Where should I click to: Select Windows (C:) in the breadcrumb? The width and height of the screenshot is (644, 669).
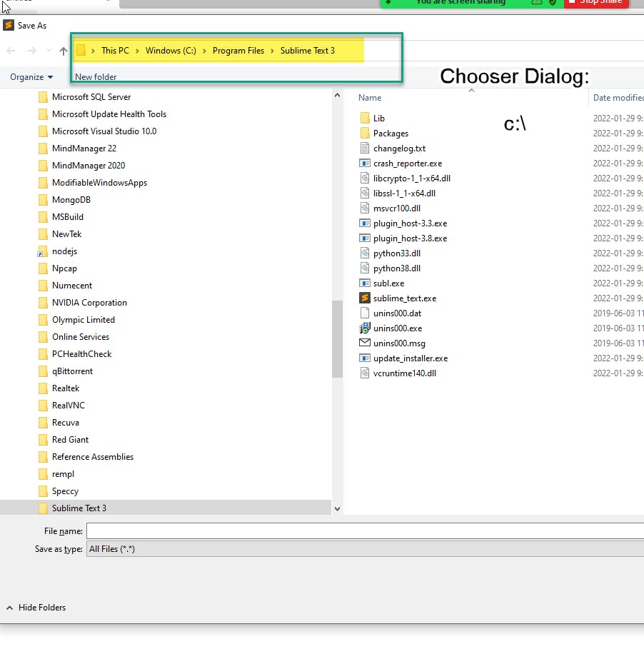171,51
